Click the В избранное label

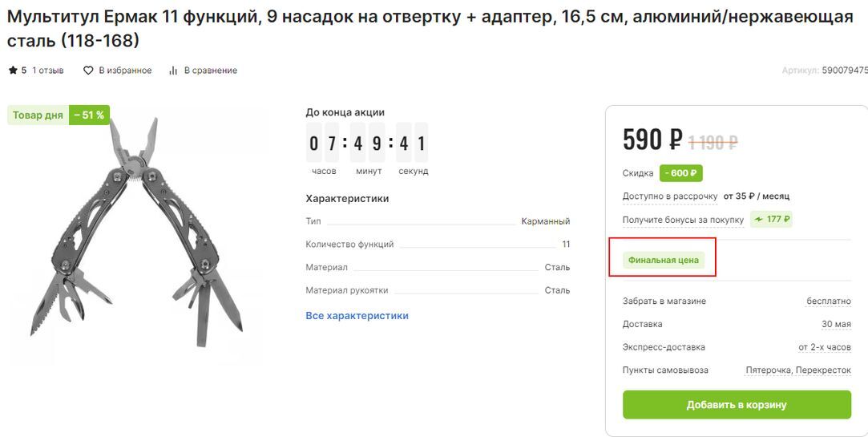tap(125, 71)
